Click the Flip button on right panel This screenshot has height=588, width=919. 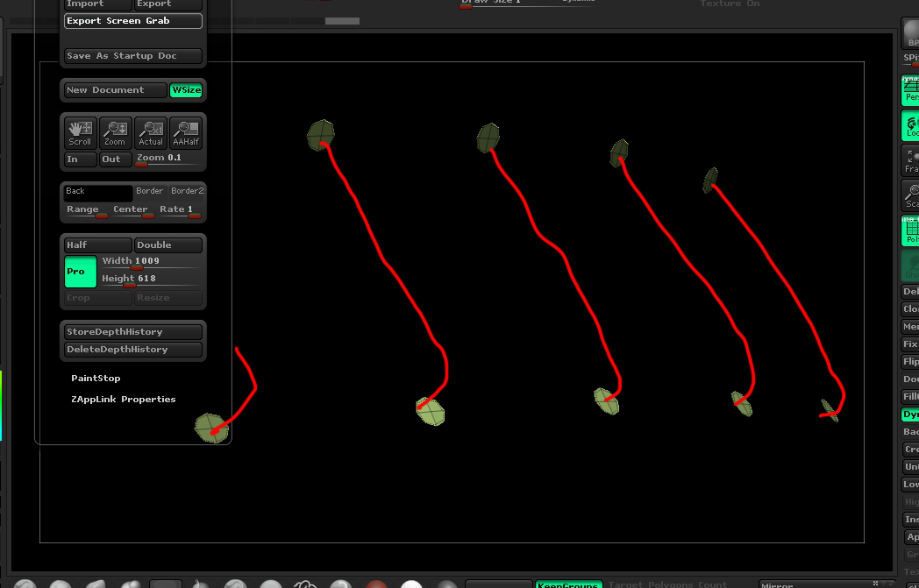tap(910, 362)
